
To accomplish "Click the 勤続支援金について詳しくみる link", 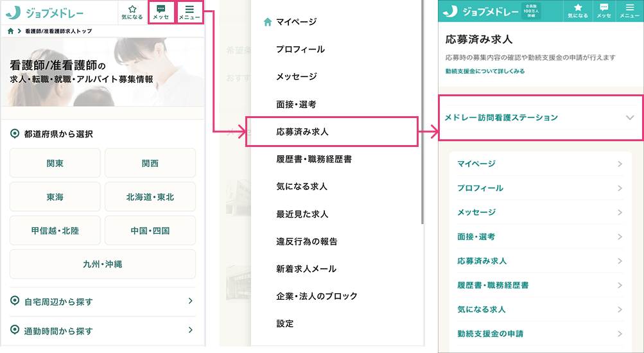I will click(x=485, y=71).
